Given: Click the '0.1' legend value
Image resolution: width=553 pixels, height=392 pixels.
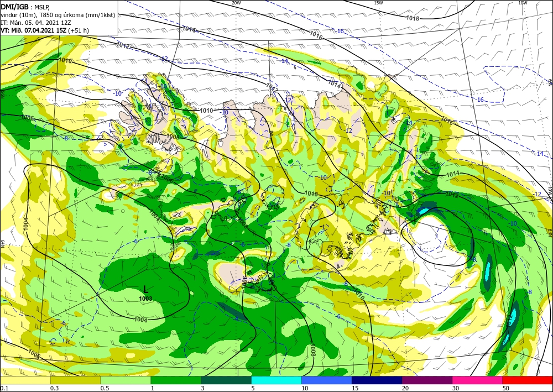Looking at the screenshot, I should tap(3, 388).
